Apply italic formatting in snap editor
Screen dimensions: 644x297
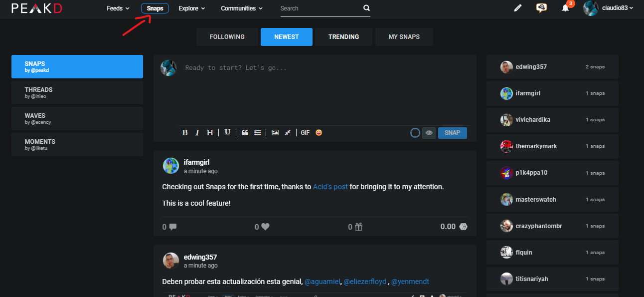click(x=197, y=133)
